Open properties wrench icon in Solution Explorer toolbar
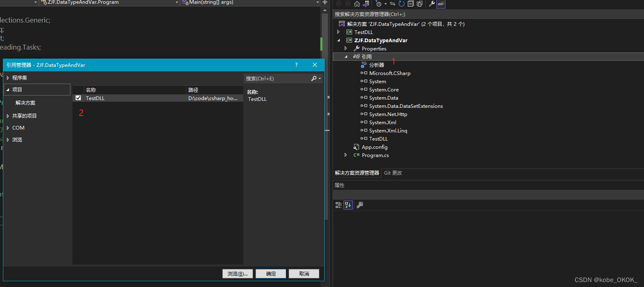Viewport: 644px width, 287px height. pyautogui.click(x=432, y=4)
